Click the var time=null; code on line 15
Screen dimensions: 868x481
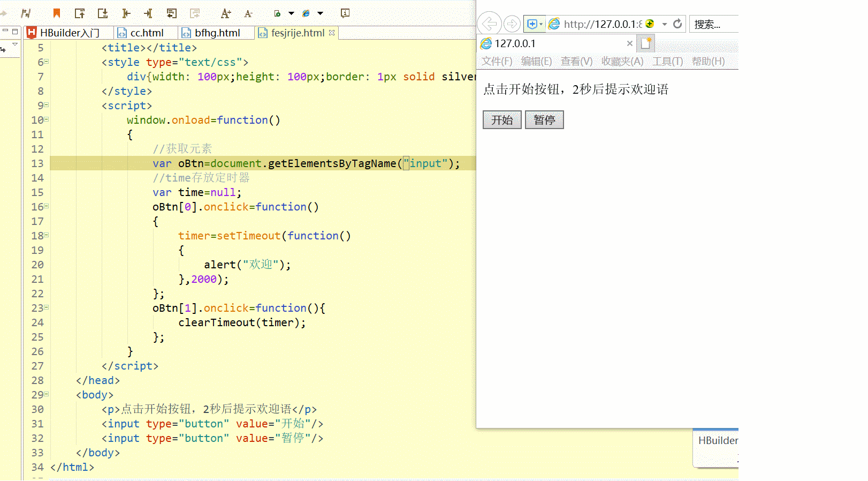[197, 192]
